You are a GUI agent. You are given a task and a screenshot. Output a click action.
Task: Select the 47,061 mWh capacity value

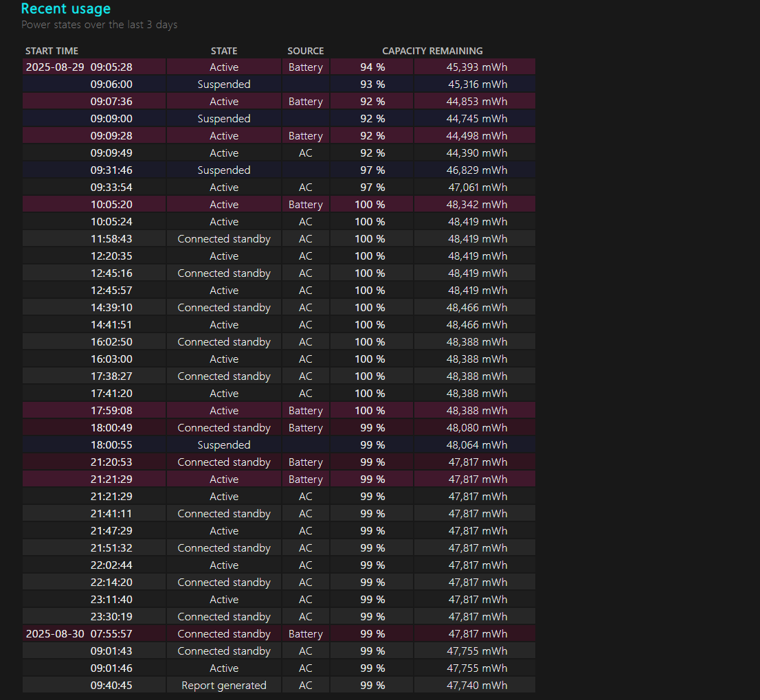478,188
